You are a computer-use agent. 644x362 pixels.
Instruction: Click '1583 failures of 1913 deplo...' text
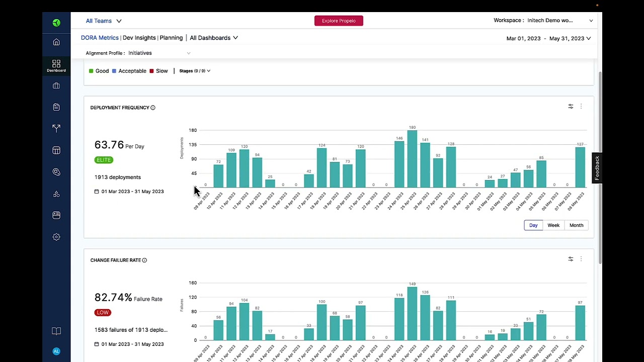tap(131, 330)
